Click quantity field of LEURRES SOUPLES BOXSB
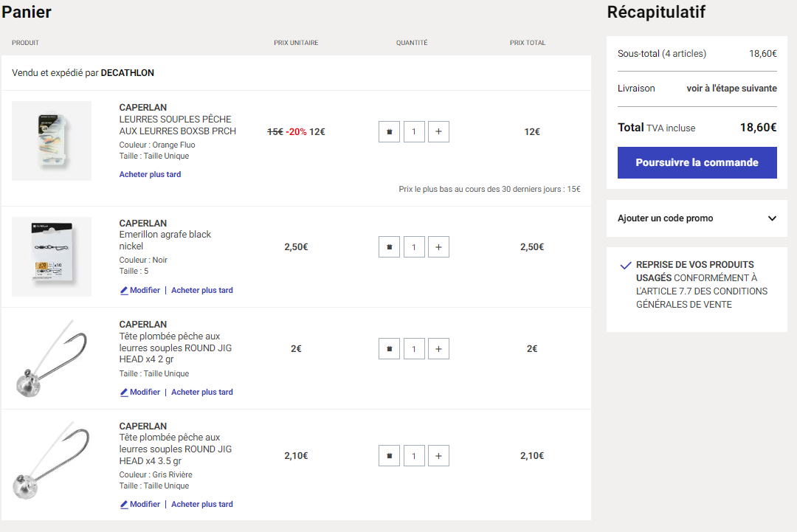 [414, 131]
